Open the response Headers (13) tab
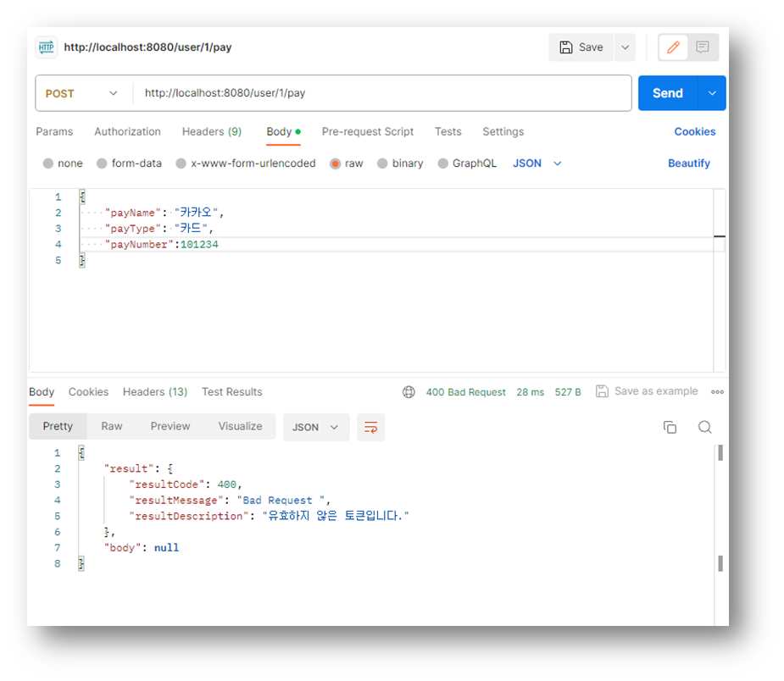This screenshot has height=681, width=784. click(x=155, y=392)
